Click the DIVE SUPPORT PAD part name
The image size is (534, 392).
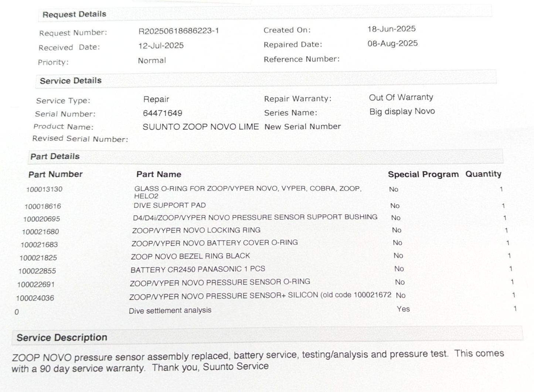tap(170, 205)
